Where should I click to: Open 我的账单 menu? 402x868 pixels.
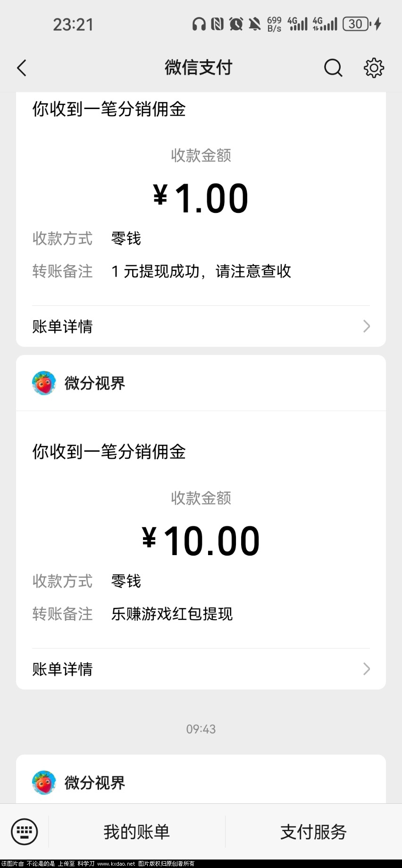coord(136,832)
